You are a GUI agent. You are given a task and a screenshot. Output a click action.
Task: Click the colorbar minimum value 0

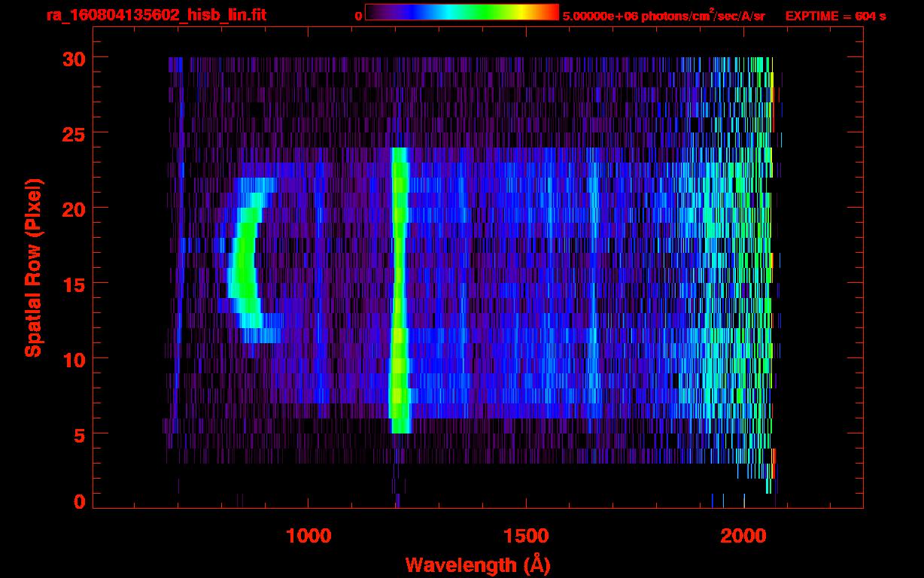pos(358,17)
